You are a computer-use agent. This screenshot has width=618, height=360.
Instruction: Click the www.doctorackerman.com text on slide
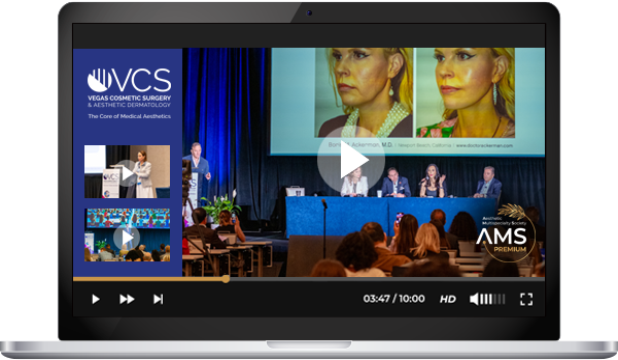click(484, 145)
